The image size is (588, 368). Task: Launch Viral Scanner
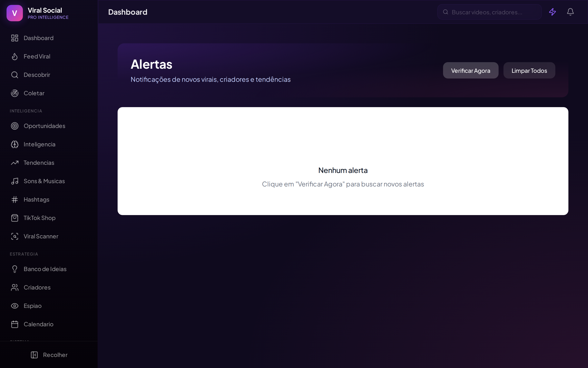(49, 236)
